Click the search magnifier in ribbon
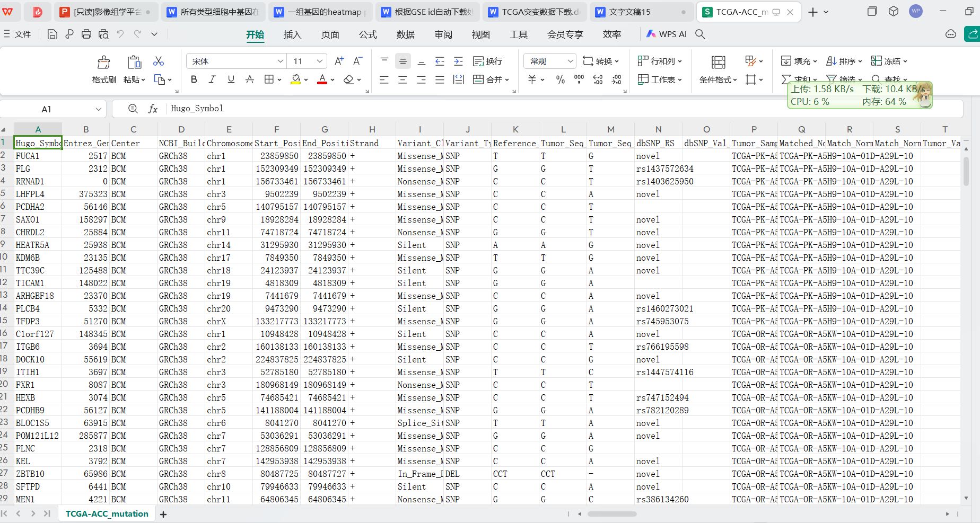The width and height of the screenshot is (980, 523). (700, 34)
